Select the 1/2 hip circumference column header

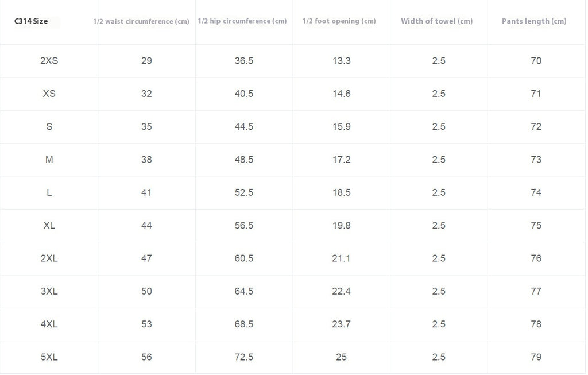coord(242,21)
